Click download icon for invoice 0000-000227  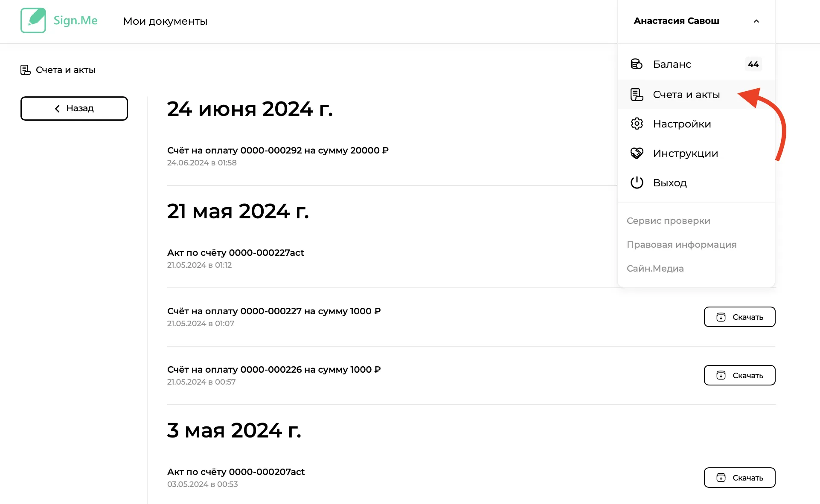pos(721,317)
